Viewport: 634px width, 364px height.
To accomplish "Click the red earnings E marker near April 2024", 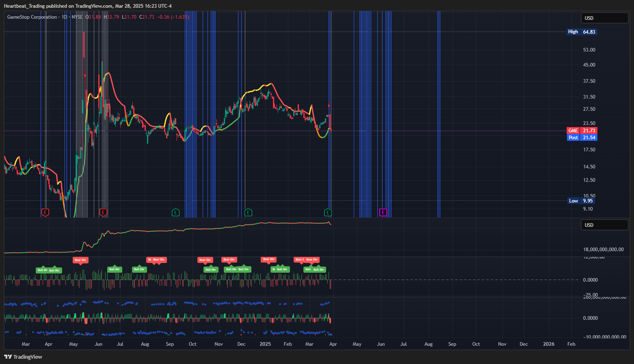I will click(45, 212).
